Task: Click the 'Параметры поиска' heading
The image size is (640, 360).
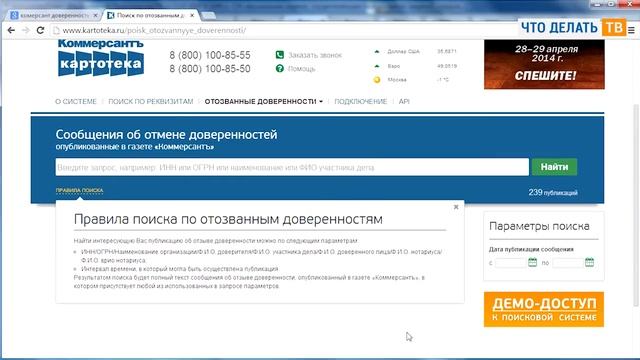Action: 539,226
